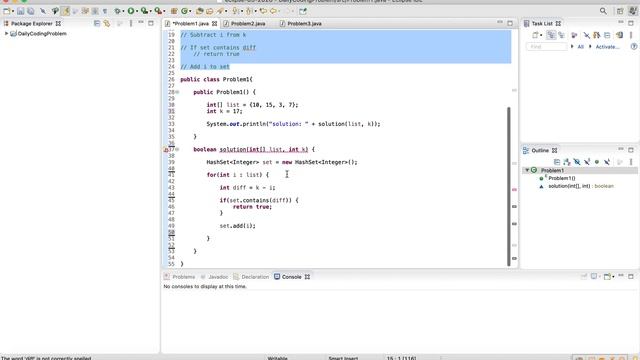640x360 pixels.
Task: Collapse All in Package Explorer
Action: 97,23
